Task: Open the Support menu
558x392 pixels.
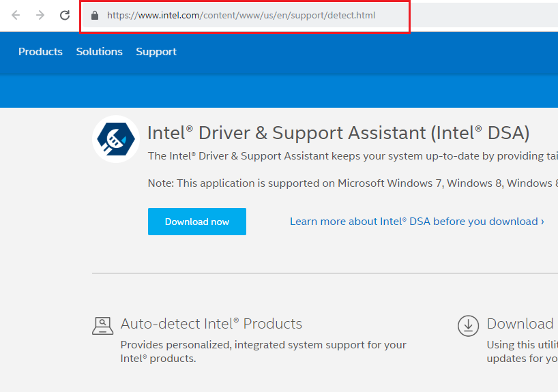Action: coord(156,52)
